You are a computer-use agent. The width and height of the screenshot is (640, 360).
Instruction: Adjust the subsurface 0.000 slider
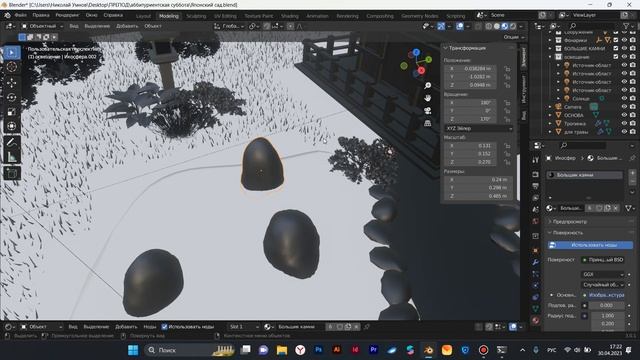tap(607, 305)
